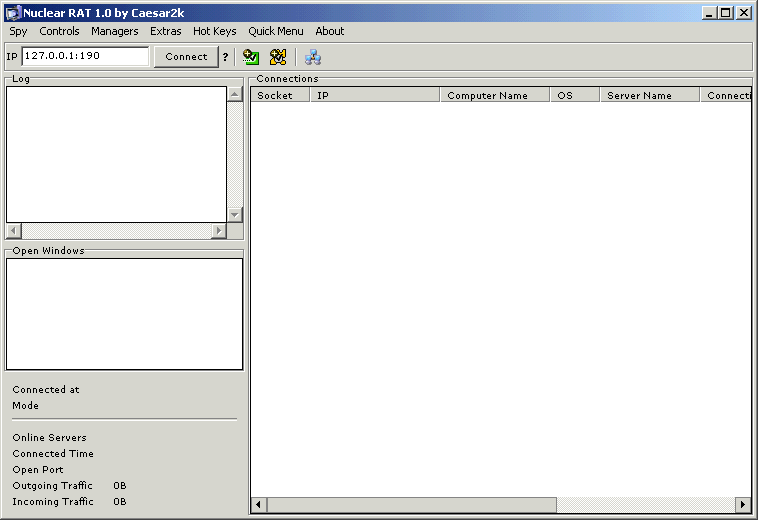Click the question mark help icon

coord(226,57)
